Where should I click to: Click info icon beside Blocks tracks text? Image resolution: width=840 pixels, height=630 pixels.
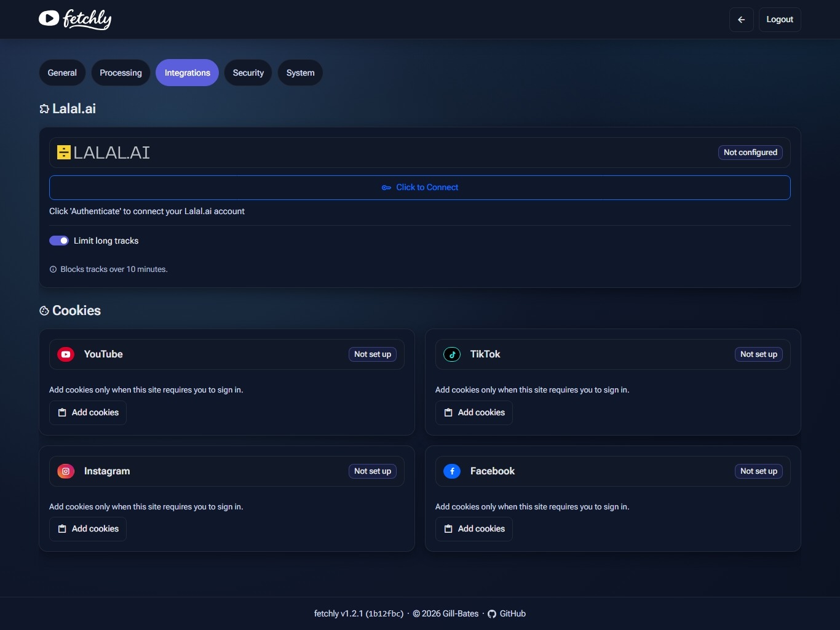pos(53,269)
